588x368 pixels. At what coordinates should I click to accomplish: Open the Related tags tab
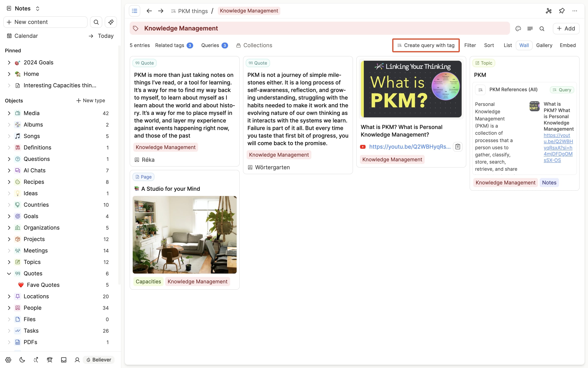pyautogui.click(x=174, y=45)
